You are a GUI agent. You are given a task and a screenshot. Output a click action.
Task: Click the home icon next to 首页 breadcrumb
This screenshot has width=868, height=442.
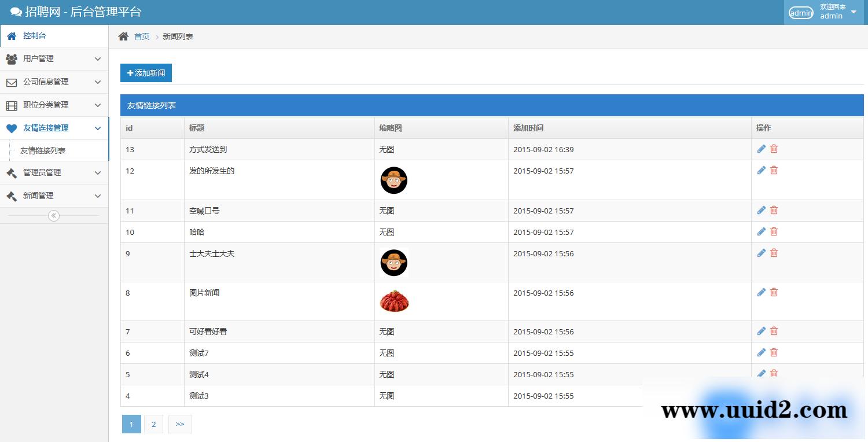[122, 36]
